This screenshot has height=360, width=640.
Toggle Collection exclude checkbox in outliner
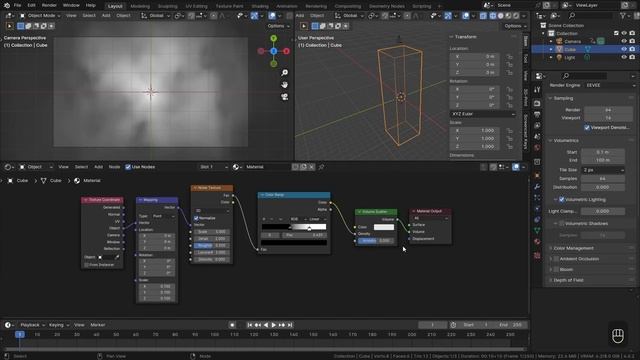tap(616, 33)
